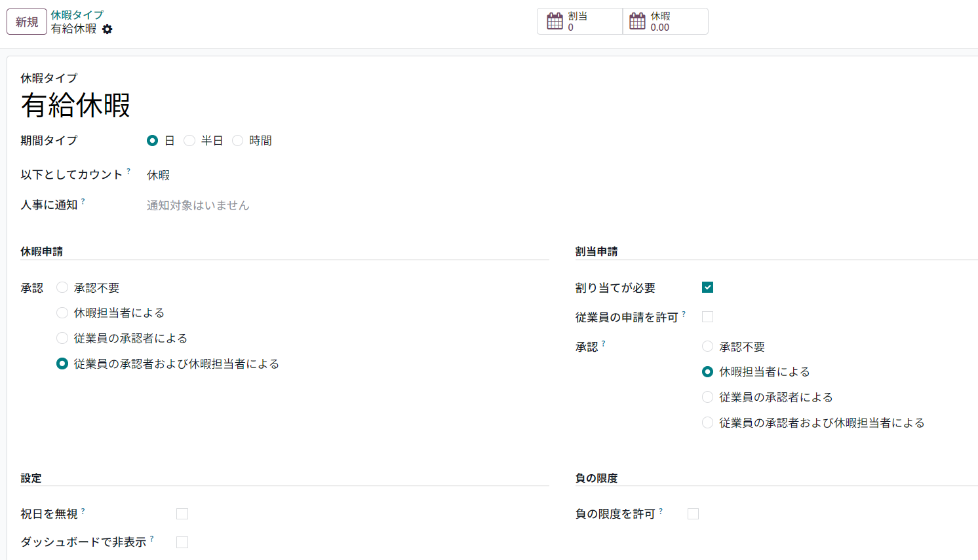Show the help tooltip for ダッシュボードで非表示
This screenshot has width=978, height=560.
[152, 538]
